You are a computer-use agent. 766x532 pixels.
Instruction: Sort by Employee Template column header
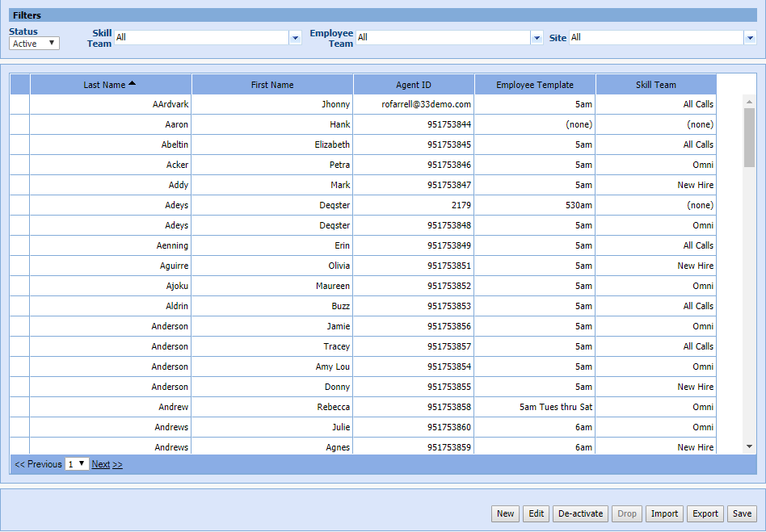pyautogui.click(x=535, y=85)
